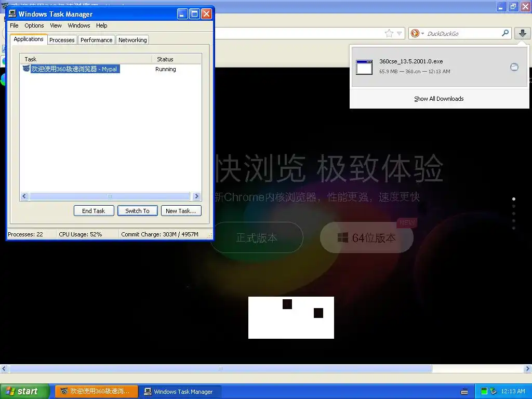The height and width of the screenshot is (399, 532).
Task: Click the left arrow of the task list scrollbar
Action: click(24, 196)
